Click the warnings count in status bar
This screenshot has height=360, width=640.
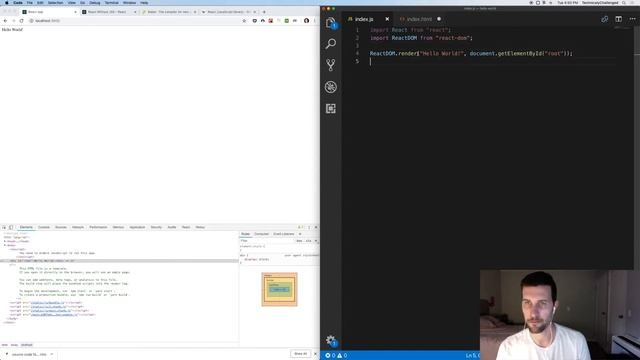pos(342,356)
